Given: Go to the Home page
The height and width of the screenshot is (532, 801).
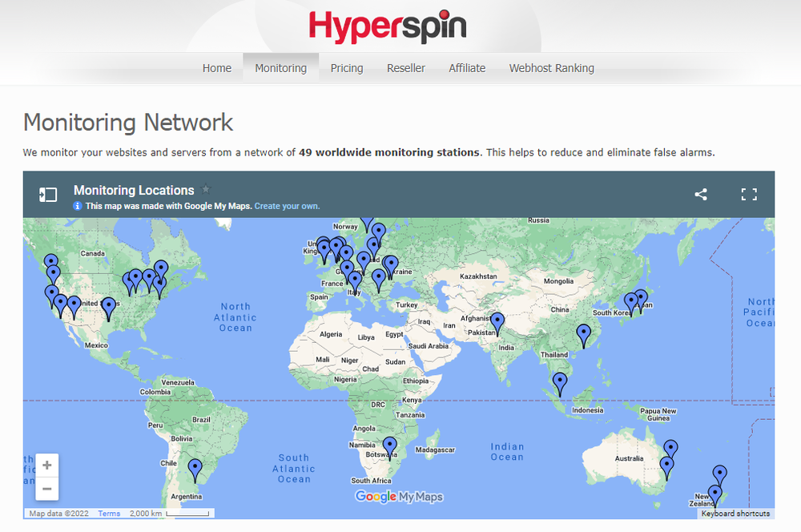Looking at the screenshot, I should 216,68.
